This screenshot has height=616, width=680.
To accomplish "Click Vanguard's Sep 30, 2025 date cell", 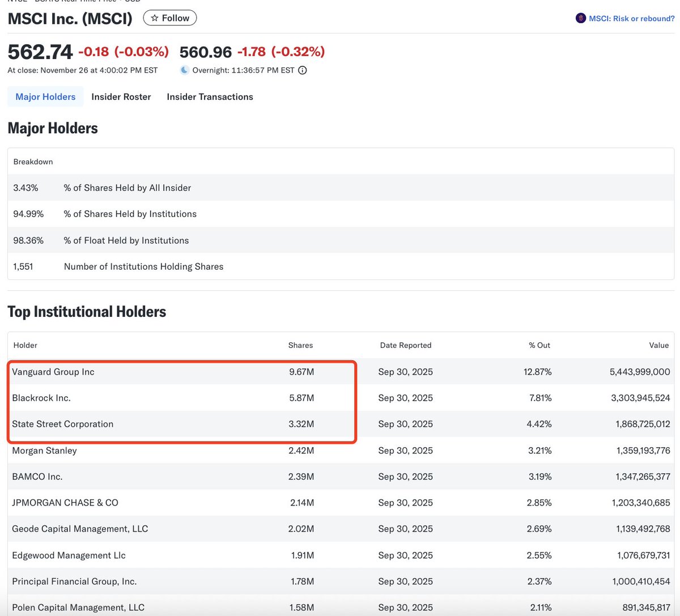I will tap(406, 372).
